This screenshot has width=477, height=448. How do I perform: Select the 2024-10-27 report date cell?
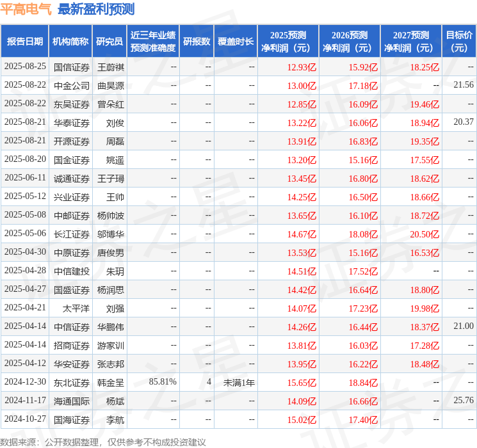coord(25,419)
